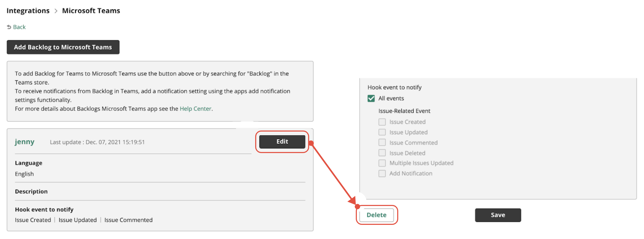644x239 pixels.
Task: Select the Multiple Issues Updated checkbox
Action: (x=382, y=163)
